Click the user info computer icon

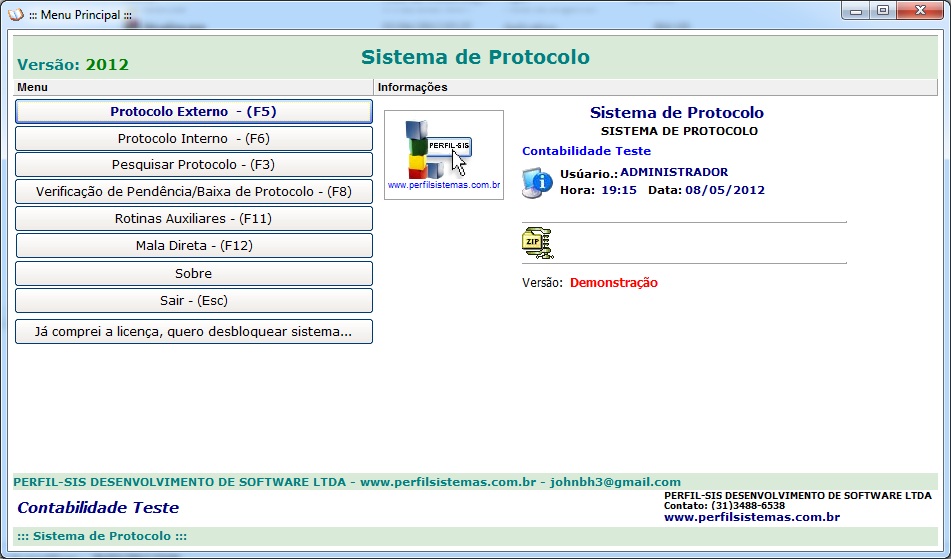pos(537,182)
